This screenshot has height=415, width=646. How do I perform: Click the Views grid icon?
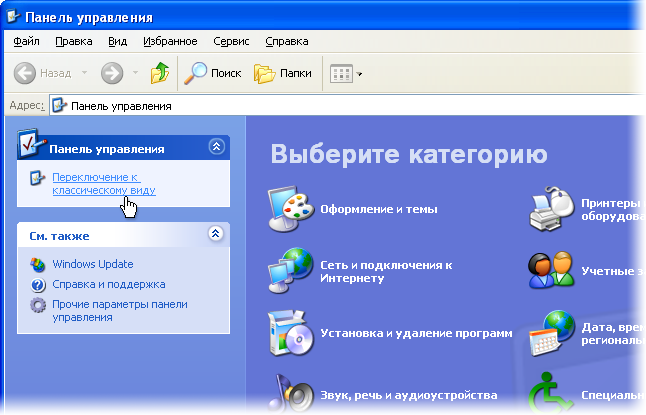click(x=341, y=74)
